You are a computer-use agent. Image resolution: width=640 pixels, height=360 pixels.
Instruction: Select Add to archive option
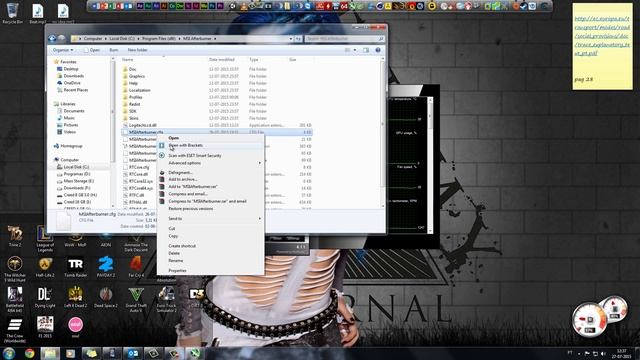coord(211,179)
